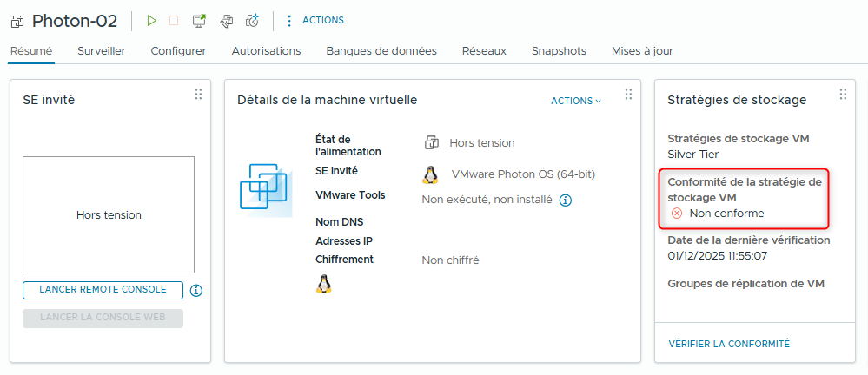Click the Hors tension power state value

click(482, 142)
